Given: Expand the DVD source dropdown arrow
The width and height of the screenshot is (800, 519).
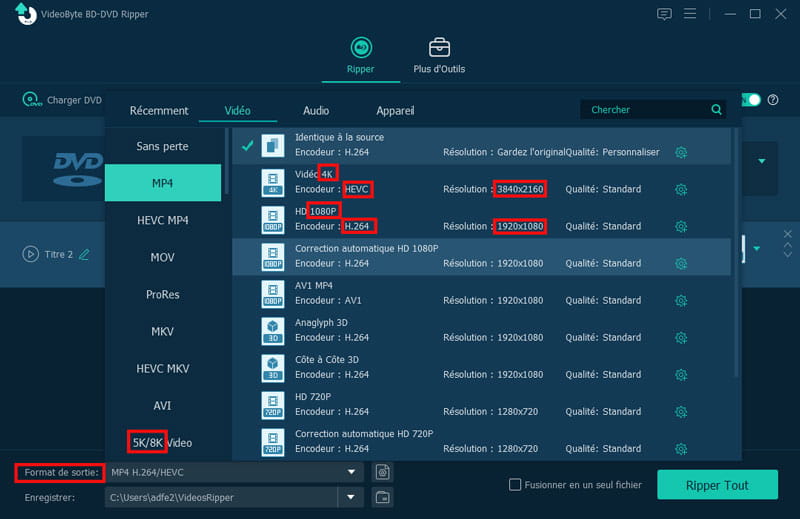Looking at the screenshot, I should [x=762, y=161].
